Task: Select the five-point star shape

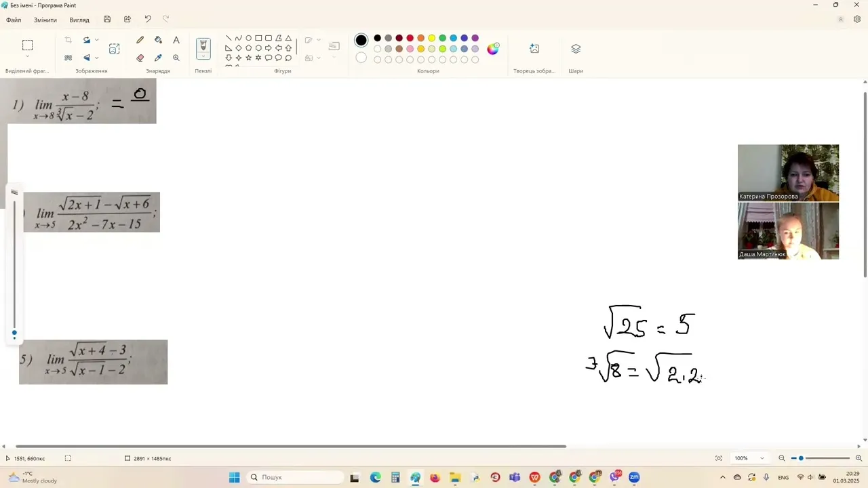Action: tap(248, 58)
